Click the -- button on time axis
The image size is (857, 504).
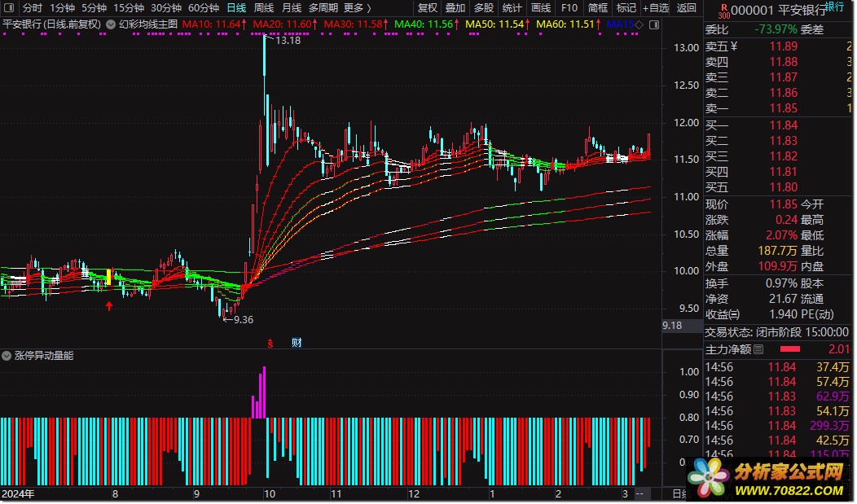[x=639, y=494]
